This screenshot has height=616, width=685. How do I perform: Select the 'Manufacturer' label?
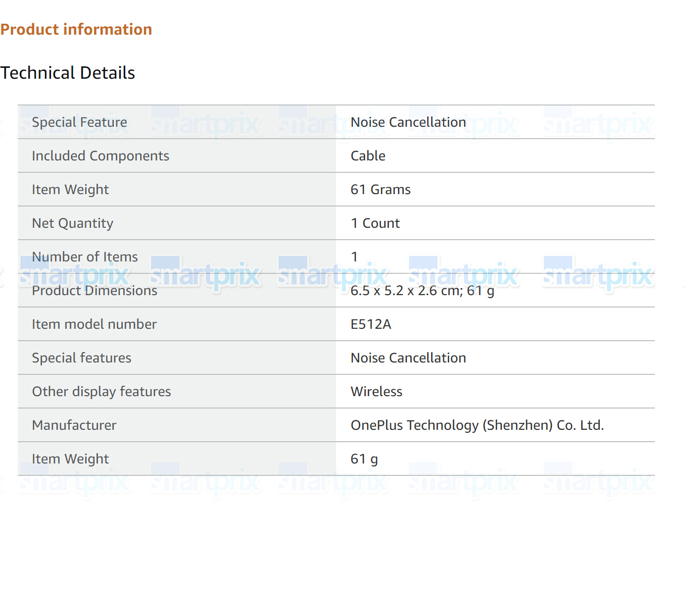click(x=74, y=425)
